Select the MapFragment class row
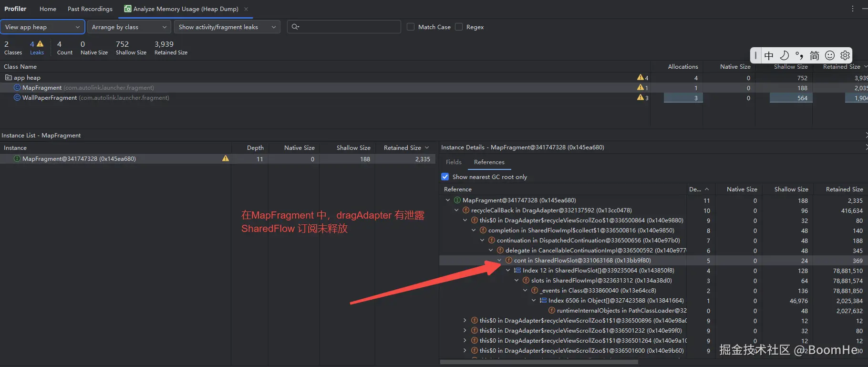 coord(434,87)
